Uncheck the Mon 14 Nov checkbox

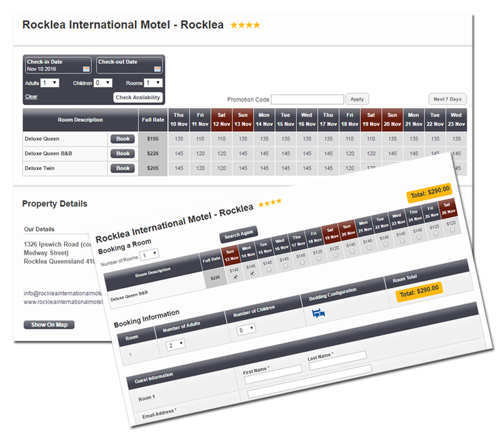click(x=253, y=273)
